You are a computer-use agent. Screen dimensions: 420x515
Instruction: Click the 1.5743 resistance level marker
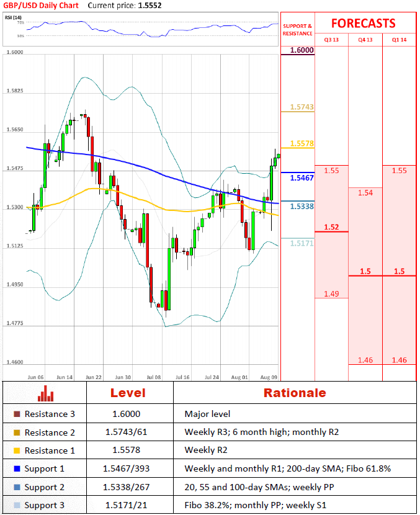click(302, 107)
